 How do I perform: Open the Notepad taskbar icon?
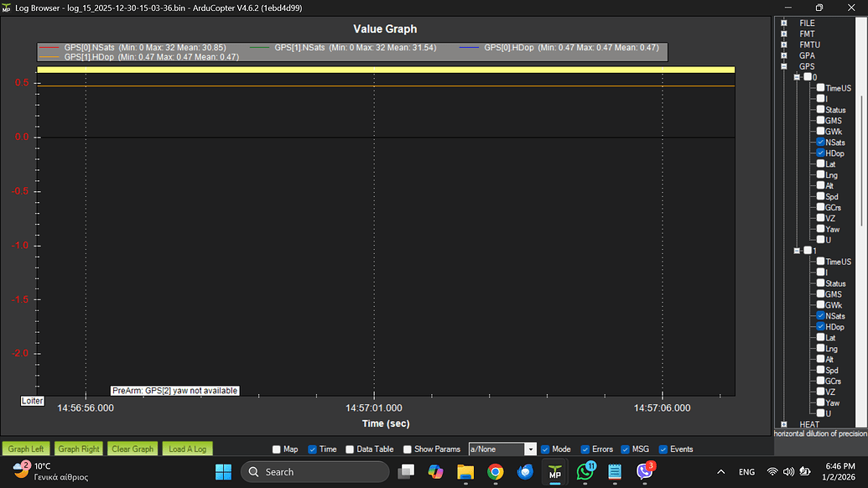point(615,472)
